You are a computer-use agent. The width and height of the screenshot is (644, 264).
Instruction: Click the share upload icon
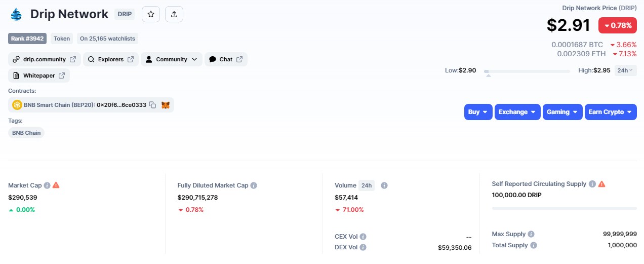174,14
